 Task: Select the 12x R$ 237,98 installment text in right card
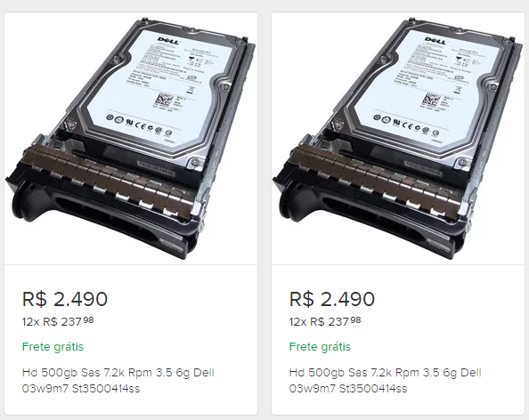[x=325, y=321]
